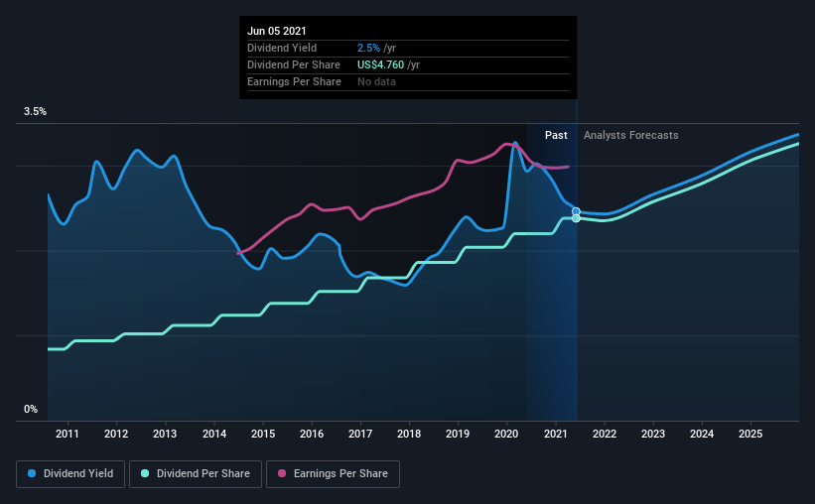Click the 2015 x-axis label
Image resolution: width=815 pixels, height=504 pixels.
pos(263,434)
